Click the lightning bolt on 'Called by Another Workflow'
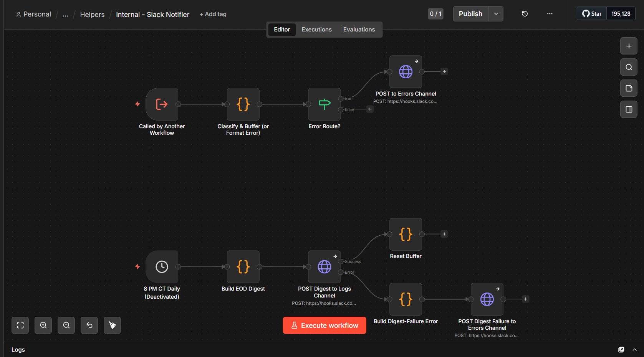The image size is (644, 357). click(x=137, y=104)
